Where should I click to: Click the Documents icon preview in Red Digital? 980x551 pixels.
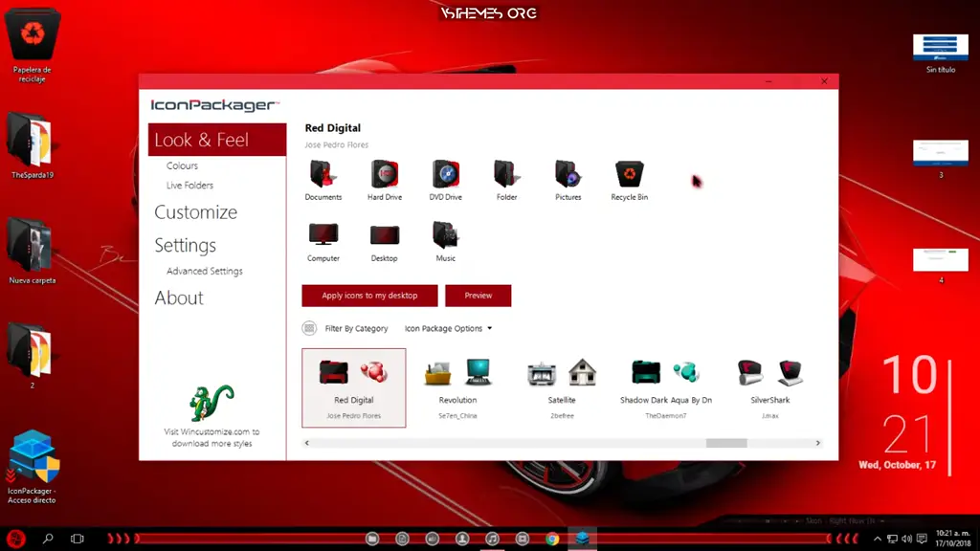click(x=323, y=174)
